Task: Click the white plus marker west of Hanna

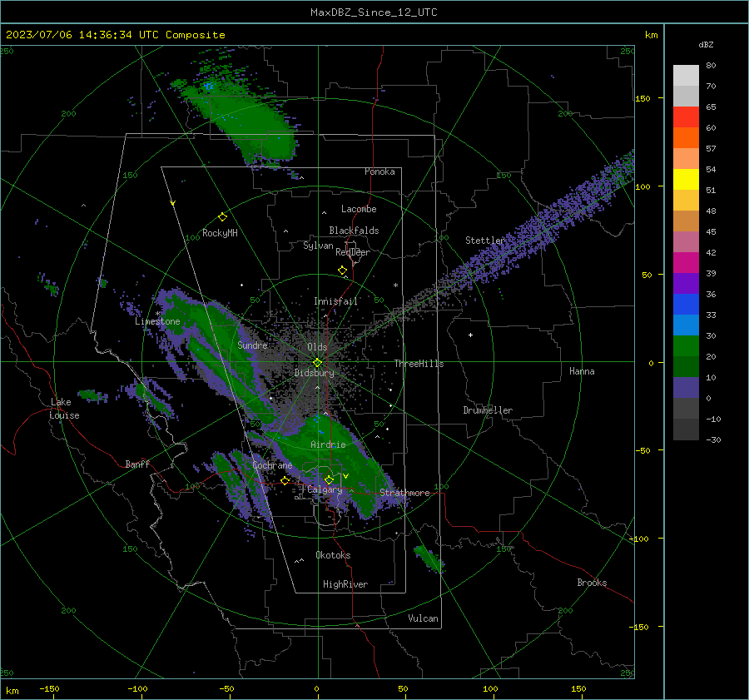Action: 470,335
